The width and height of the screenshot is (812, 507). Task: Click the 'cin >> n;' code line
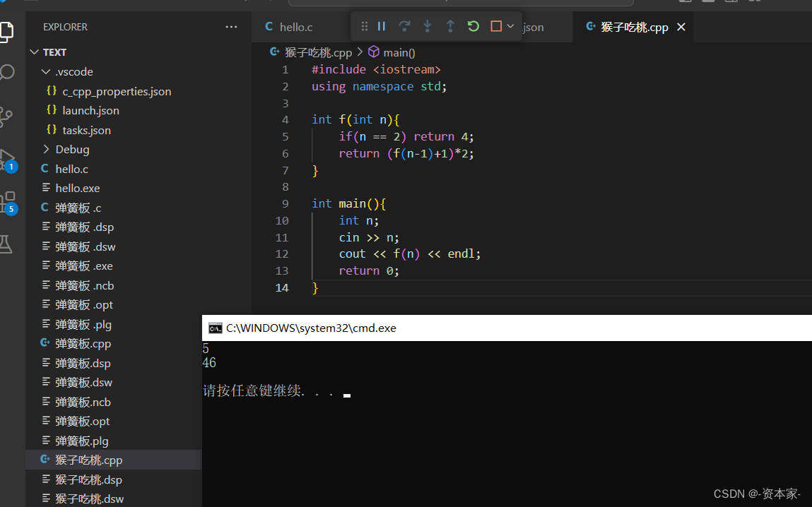tap(369, 237)
